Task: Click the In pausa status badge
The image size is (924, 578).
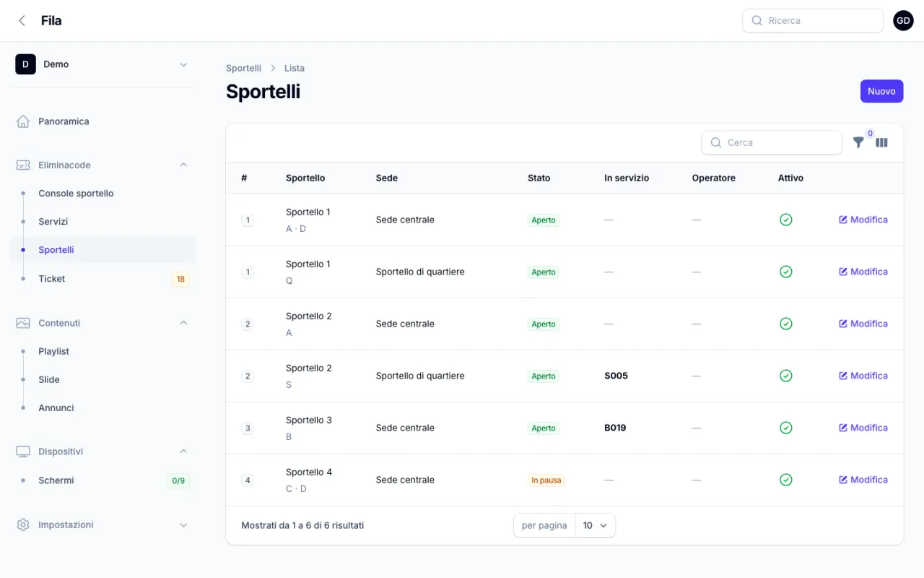Action: click(x=546, y=480)
